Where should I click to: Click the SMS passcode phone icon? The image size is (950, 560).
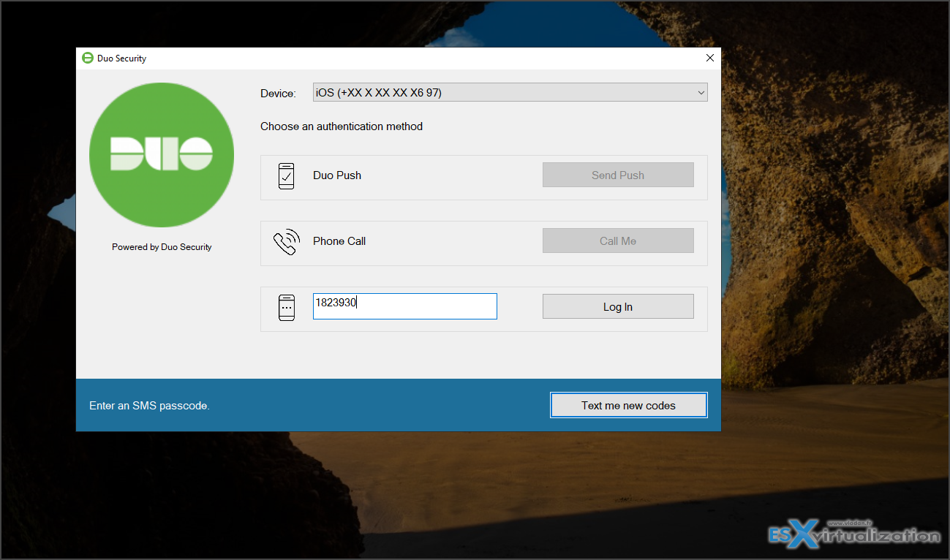[x=287, y=307]
